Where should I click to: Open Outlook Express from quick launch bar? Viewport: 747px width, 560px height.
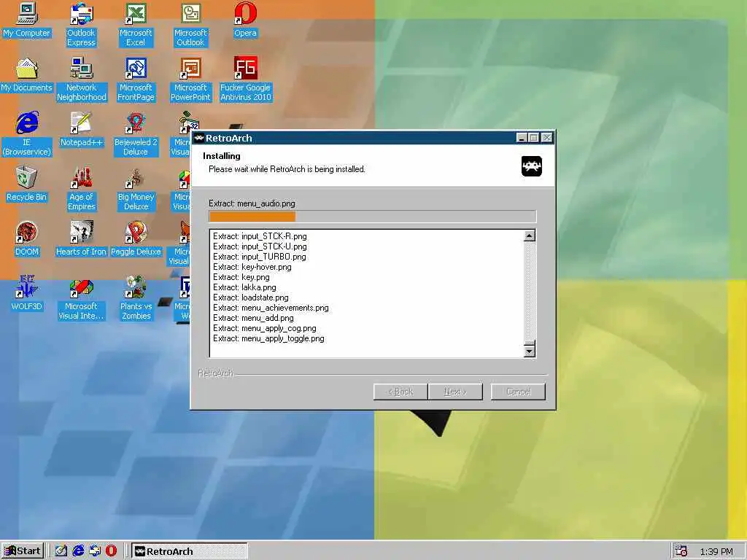[95, 551]
